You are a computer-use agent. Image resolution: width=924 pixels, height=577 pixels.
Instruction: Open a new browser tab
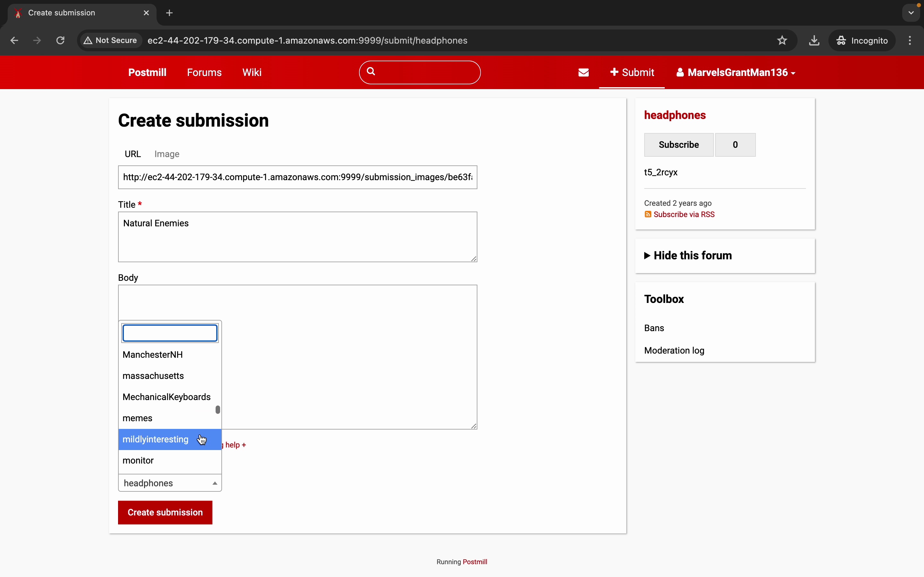(x=169, y=13)
